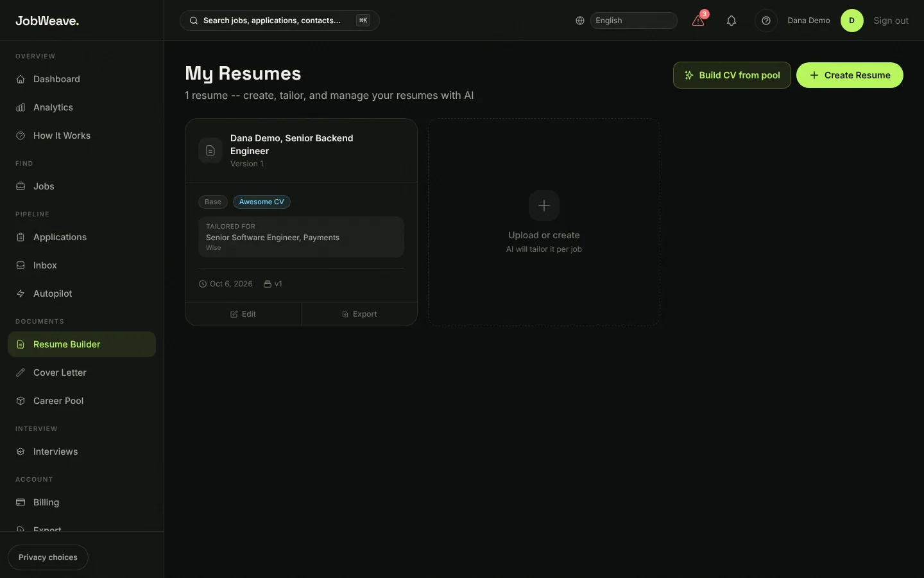Open Autopilot in sidebar
924x578 pixels.
tap(82, 293)
